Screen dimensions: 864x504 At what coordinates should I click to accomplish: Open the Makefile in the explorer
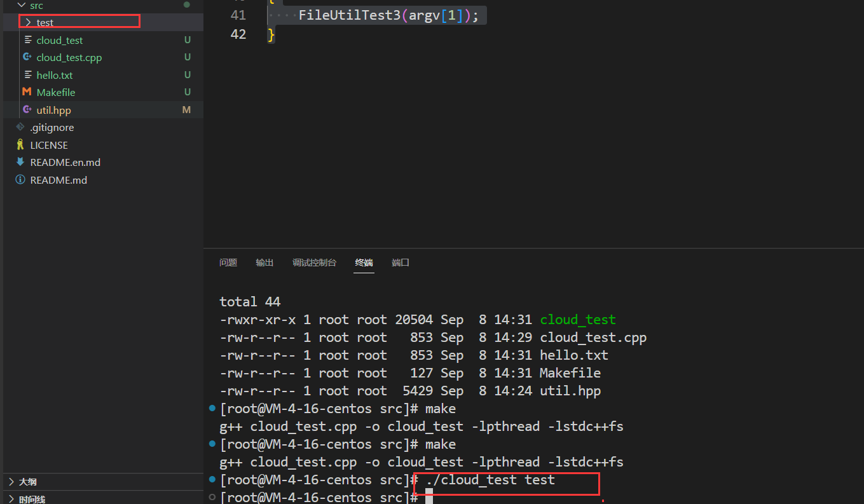pos(56,92)
